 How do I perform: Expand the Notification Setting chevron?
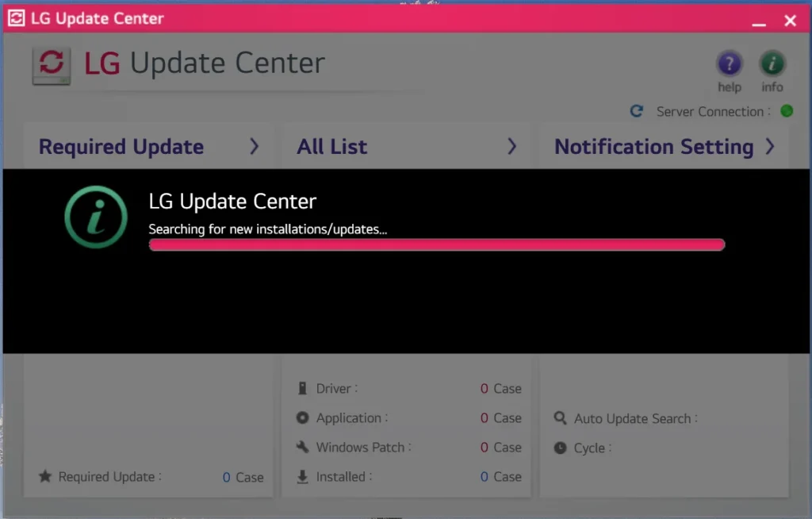pyautogui.click(x=769, y=147)
